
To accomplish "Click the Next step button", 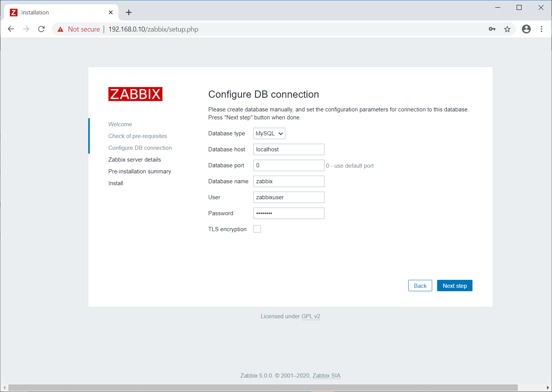I will tap(455, 286).
